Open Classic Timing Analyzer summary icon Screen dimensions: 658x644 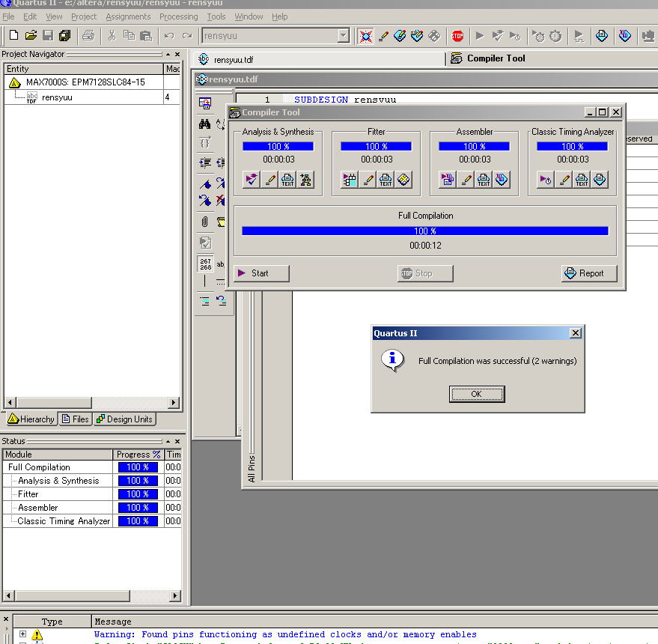point(600,180)
